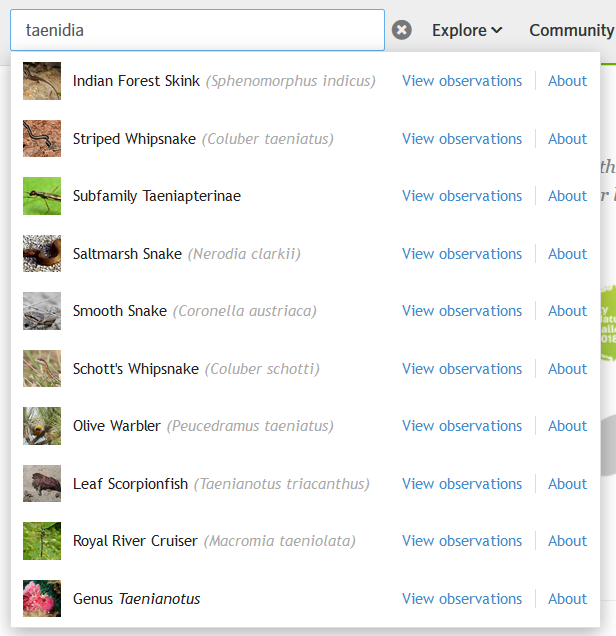
Task: Select the Subfamily Taeniapterinae photo
Action: tap(42, 196)
